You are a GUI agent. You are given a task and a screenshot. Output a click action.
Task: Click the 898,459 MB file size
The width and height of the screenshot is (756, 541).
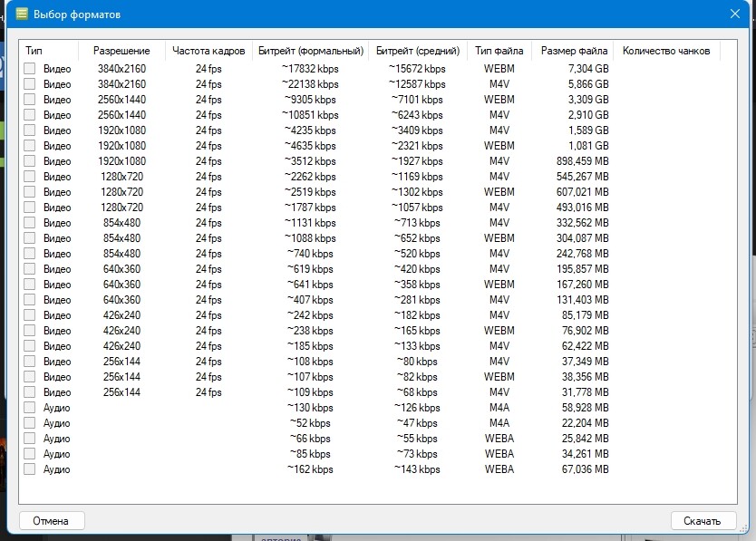[583, 161]
